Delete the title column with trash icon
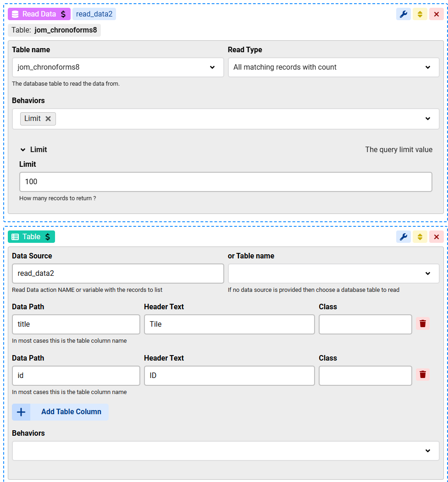 point(423,324)
